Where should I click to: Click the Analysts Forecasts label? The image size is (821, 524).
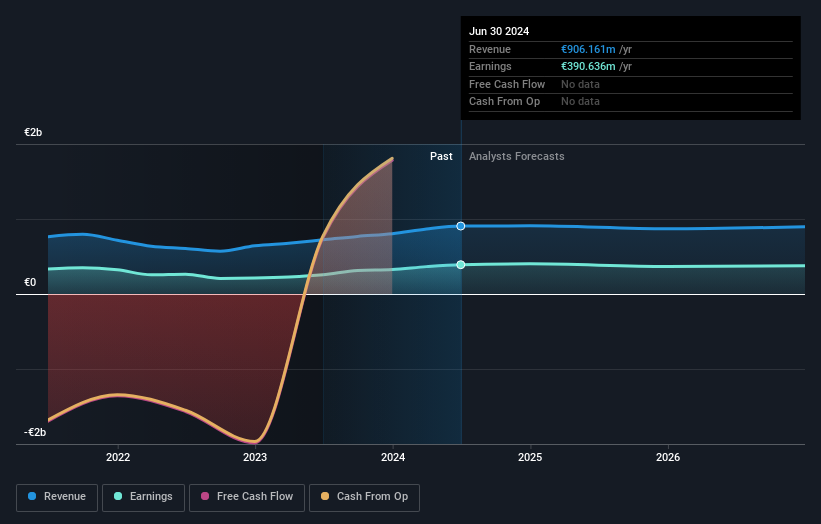tap(517, 157)
